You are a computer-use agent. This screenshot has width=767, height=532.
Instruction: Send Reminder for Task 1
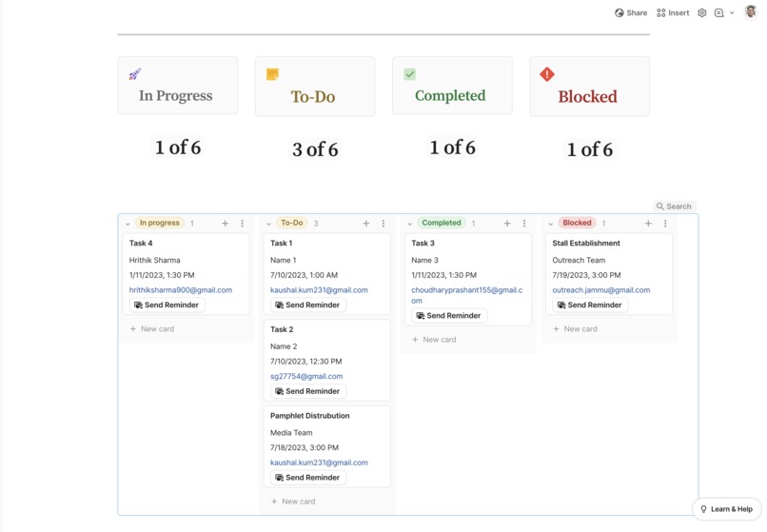[308, 305]
